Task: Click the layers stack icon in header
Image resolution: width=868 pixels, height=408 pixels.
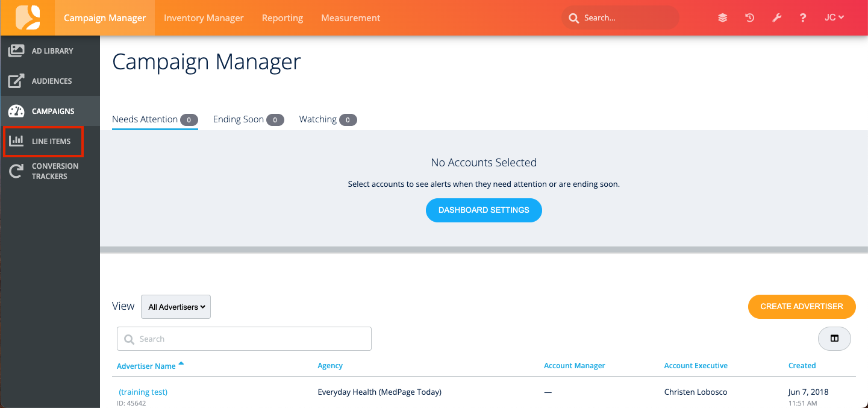Action: point(723,18)
